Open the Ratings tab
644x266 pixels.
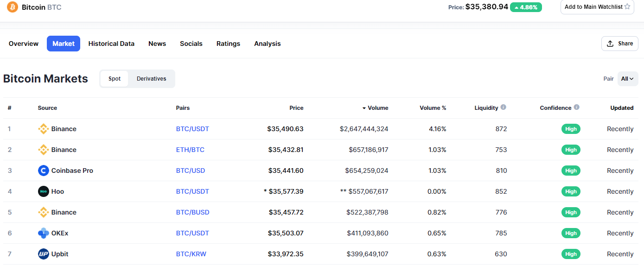(x=228, y=44)
